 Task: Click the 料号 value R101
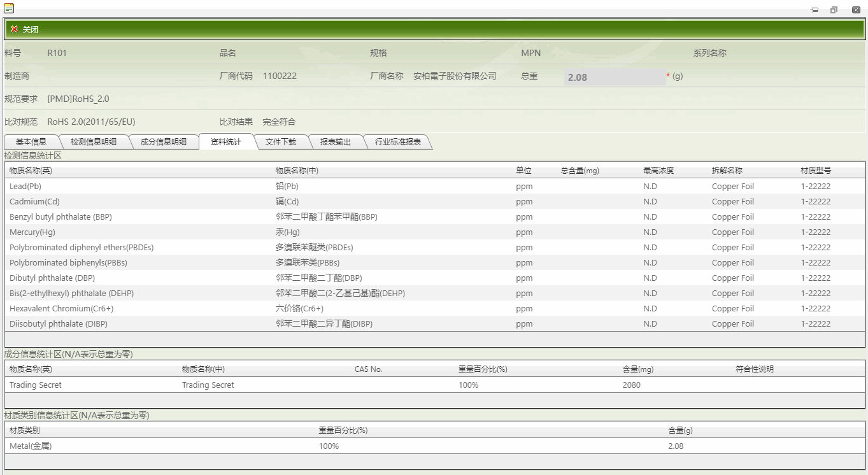pyautogui.click(x=57, y=53)
